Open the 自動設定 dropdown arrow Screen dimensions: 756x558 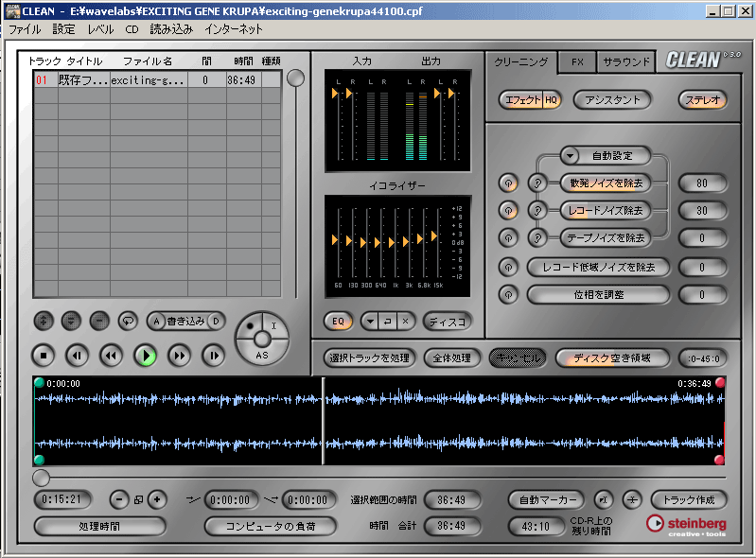coord(570,156)
